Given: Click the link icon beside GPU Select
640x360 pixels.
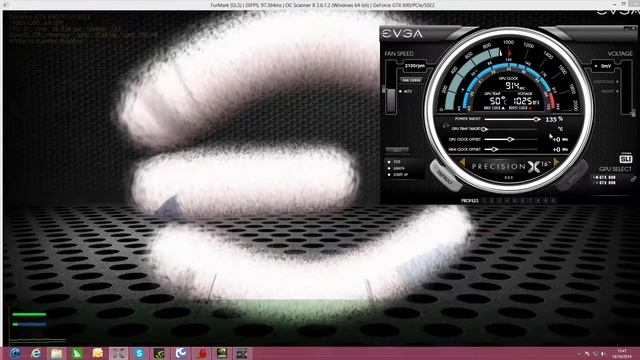Looking at the screenshot, I should (633, 179).
